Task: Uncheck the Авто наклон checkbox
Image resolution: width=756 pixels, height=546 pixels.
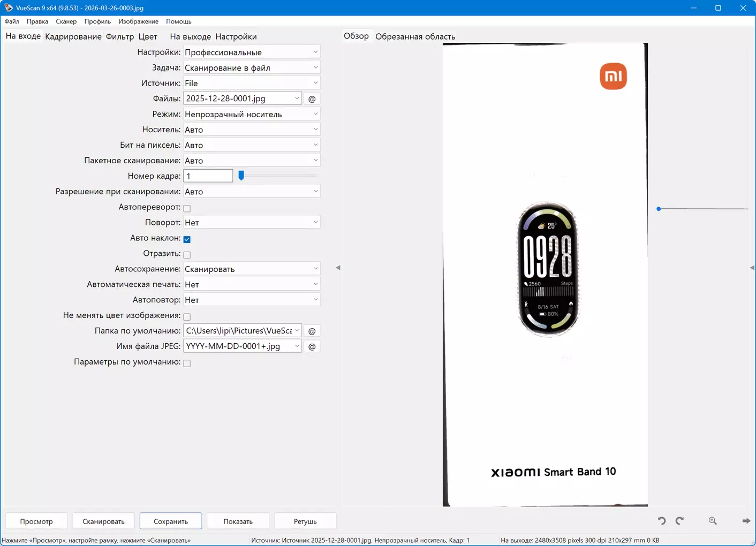Action: coord(187,239)
